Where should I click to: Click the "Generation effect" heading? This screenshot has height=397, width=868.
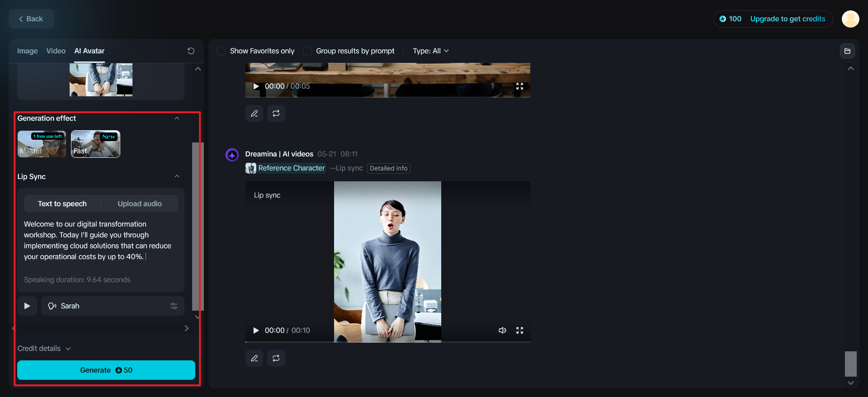(x=47, y=118)
